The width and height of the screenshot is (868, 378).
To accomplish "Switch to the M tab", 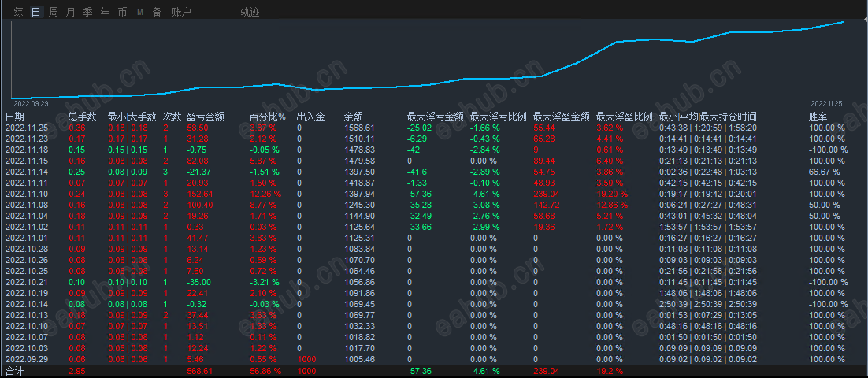I will [x=140, y=12].
